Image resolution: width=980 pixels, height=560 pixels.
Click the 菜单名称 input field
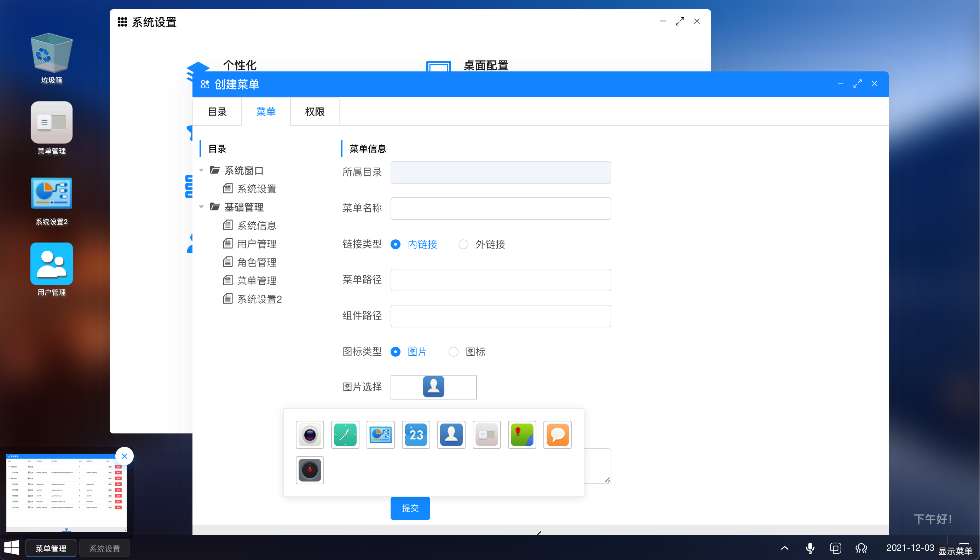coord(501,209)
